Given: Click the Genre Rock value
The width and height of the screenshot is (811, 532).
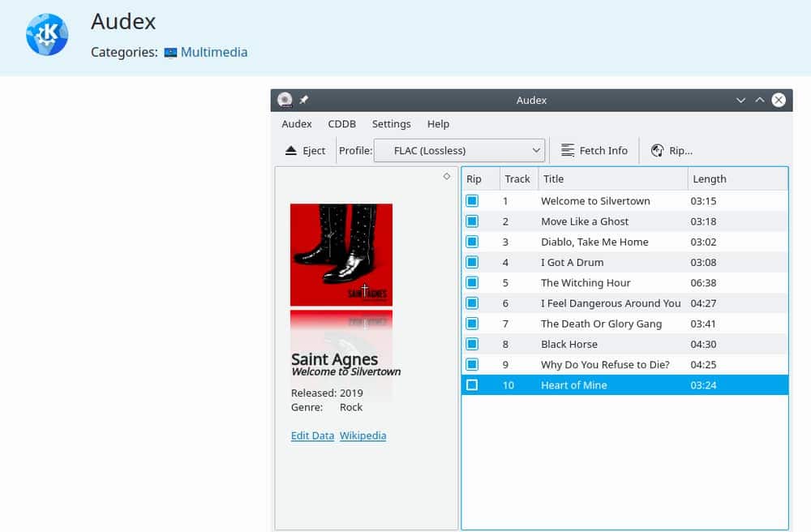Looking at the screenshot, I should click(x=350, y=407).
